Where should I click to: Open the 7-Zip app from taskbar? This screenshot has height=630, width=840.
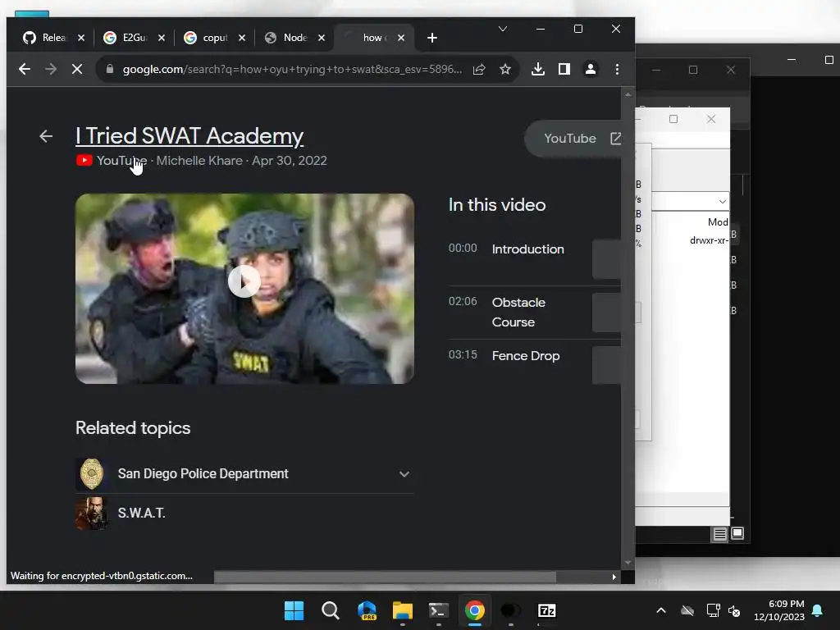(546, 610)
